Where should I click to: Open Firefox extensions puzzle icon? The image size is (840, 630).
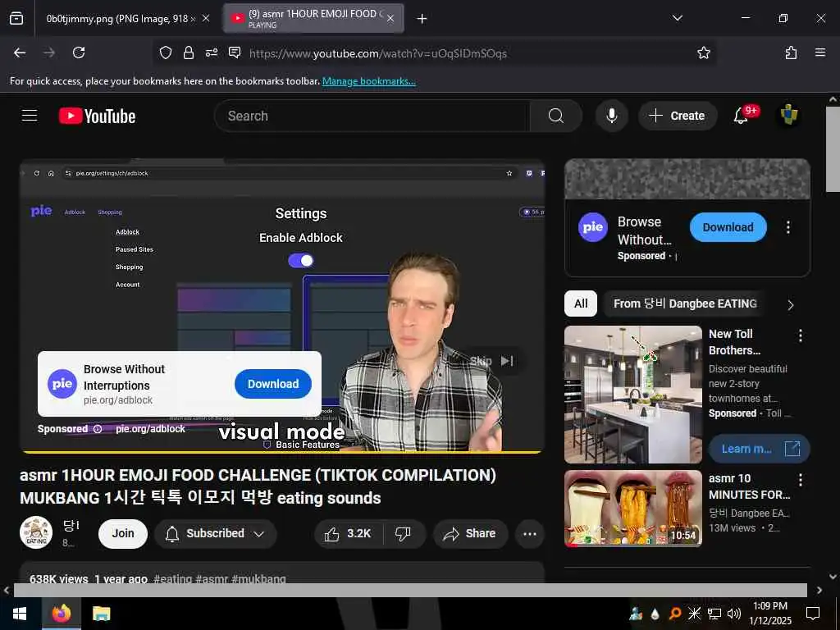pos(791,52)
